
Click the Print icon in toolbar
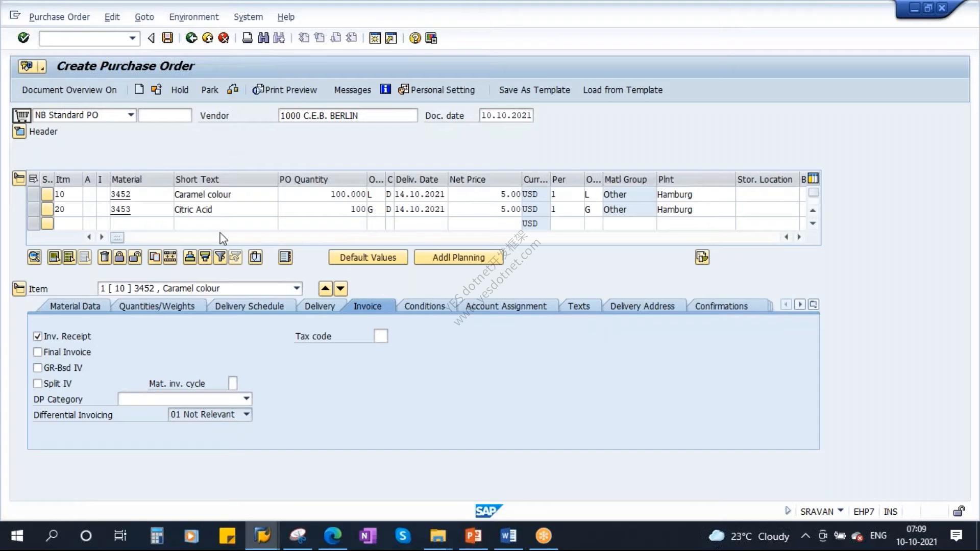coord(248,38)
